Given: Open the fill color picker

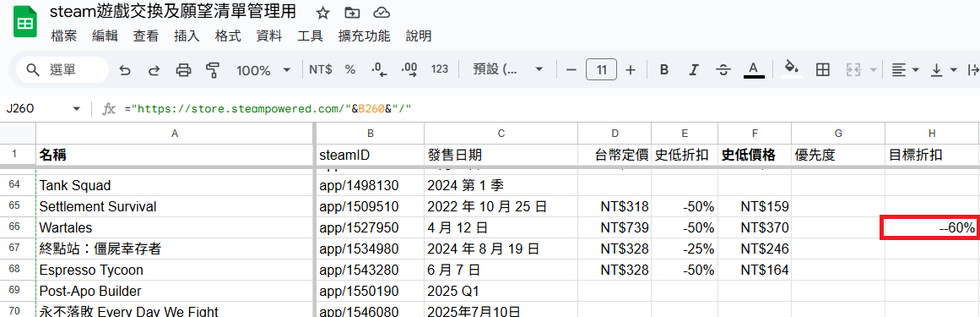Looking at the screenshot, I should (x=792, y=69).
